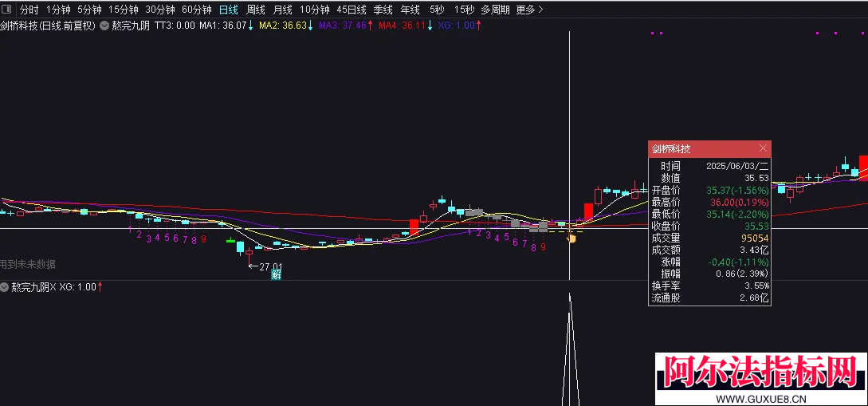
Task: Open the 熬完九阴 indicator dropdown circle icon
Action: coord(104,26)
